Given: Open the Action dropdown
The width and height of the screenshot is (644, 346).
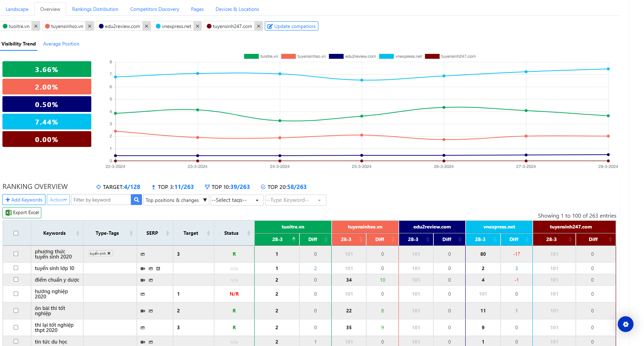Looking at the screenshot, I should pos(58,200).
